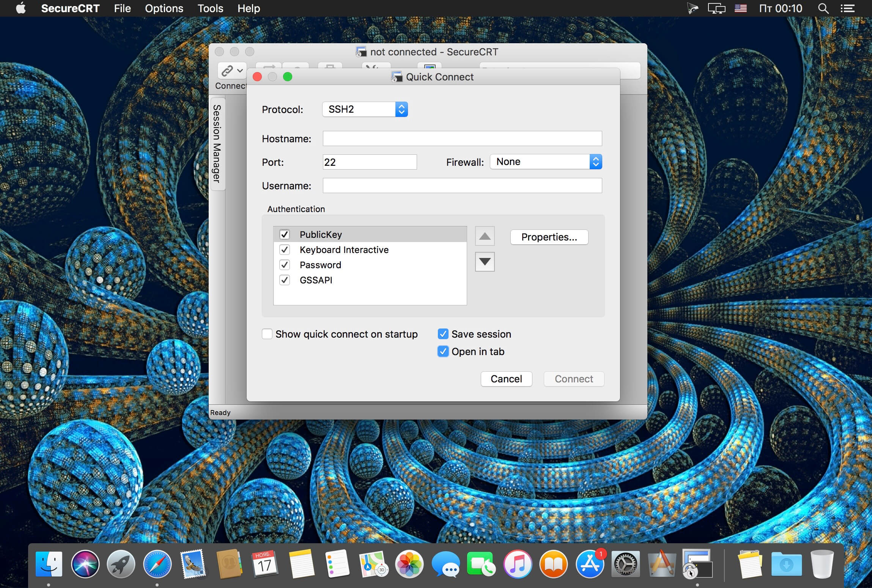Open System Preferences in the dock

coord(625,564)
